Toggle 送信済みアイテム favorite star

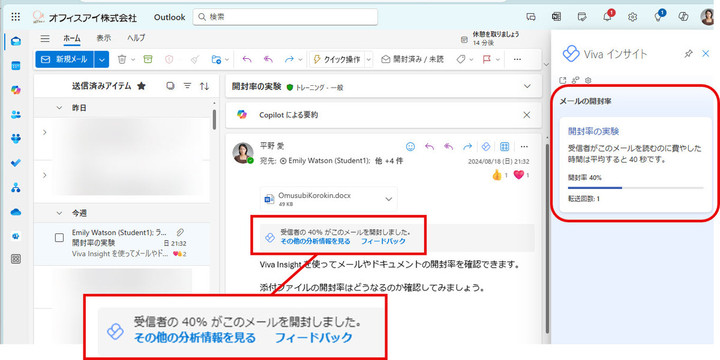[x=141, y=86]
